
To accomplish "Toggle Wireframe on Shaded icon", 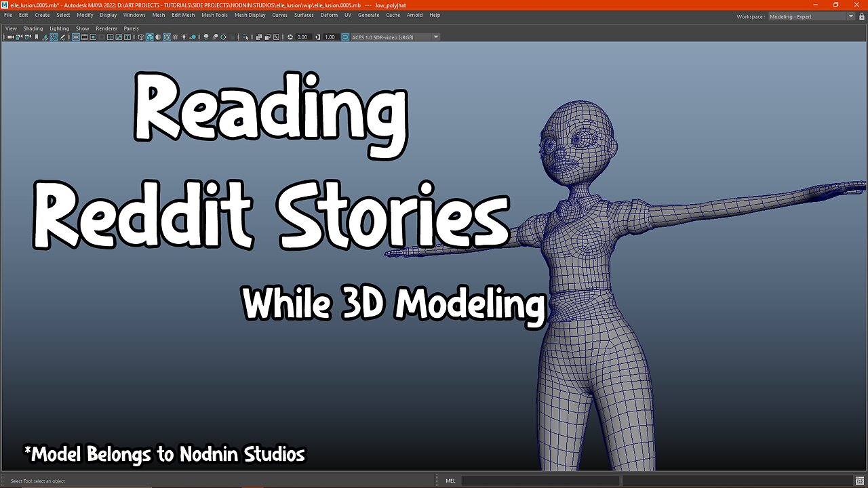I will (x=167, y=37).
